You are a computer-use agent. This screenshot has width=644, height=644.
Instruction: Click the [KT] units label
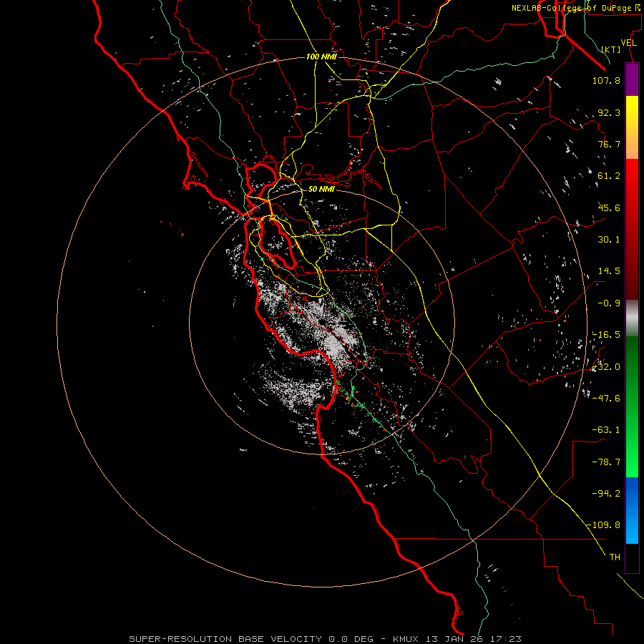click(611, 49)
